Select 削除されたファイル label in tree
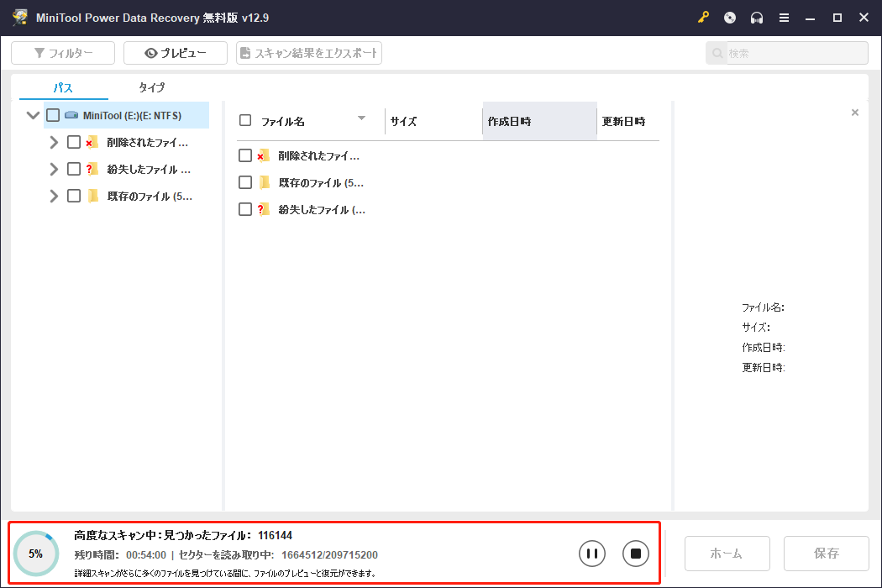 coord(148,142)
